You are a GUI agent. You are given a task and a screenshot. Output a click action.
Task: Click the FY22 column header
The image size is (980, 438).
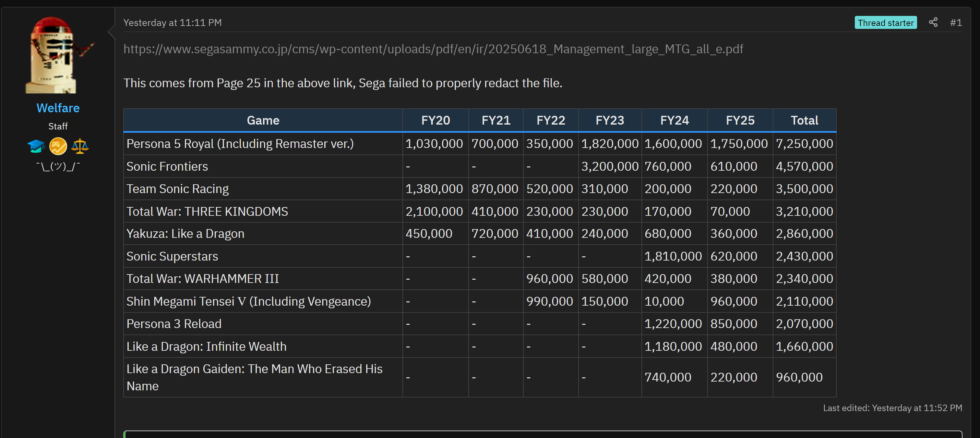[x=551, y=120]
